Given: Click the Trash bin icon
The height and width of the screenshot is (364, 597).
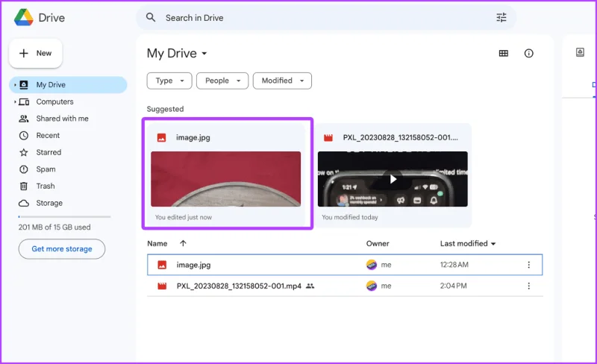Looking at the screenshot, I should pos(24,186).
